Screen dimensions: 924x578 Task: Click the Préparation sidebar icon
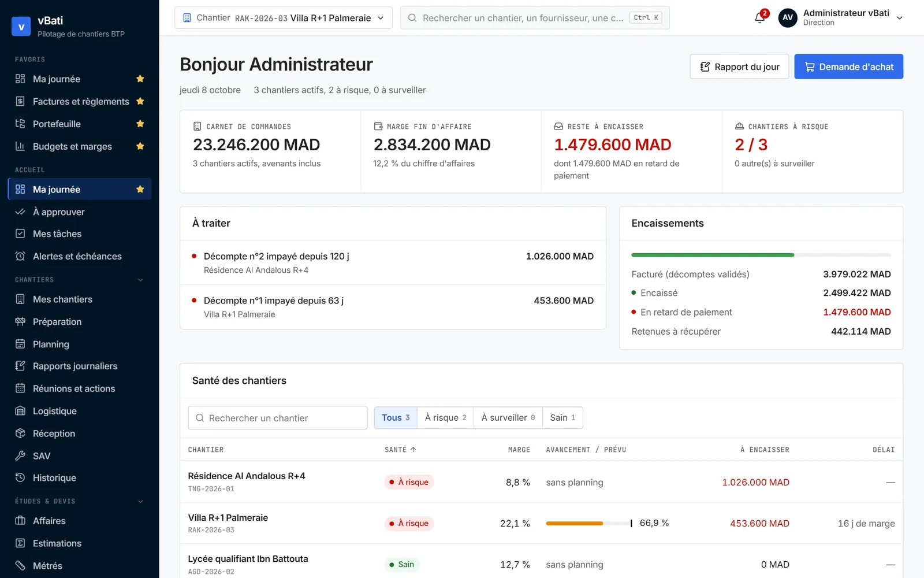(20, 322)
